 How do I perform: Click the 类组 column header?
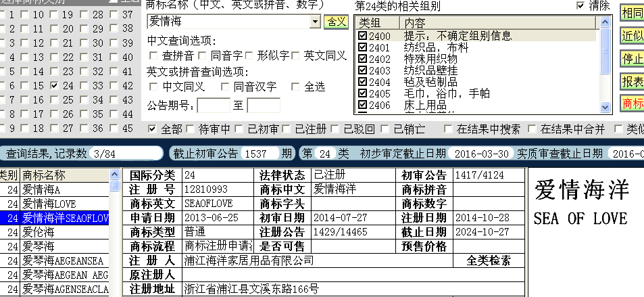coord(377,22)
